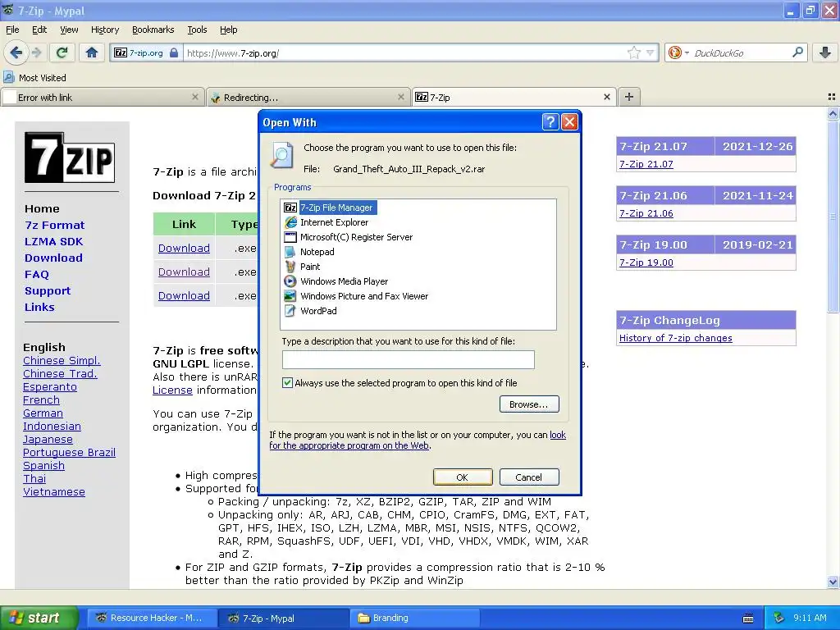The height and width of the screenshot is (630, 840).
Task: Click the Browse… button
Action: (x=529, y=404)
